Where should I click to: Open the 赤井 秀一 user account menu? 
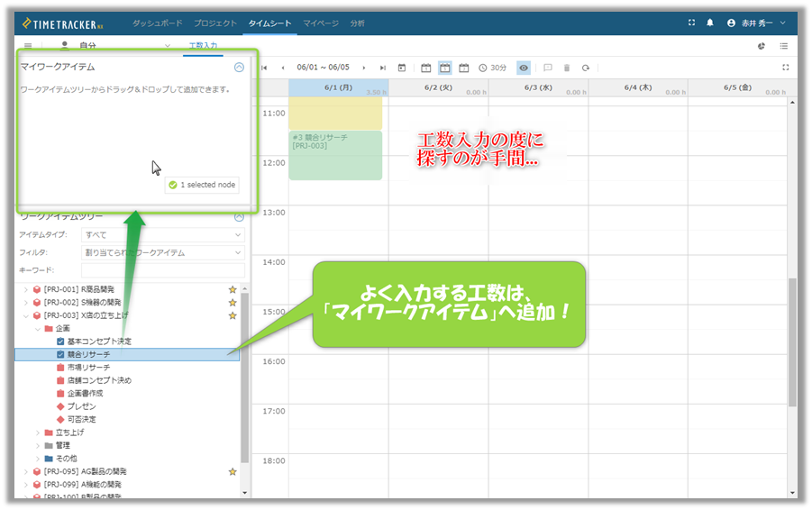pyautogui.click(x=756, y=23)
